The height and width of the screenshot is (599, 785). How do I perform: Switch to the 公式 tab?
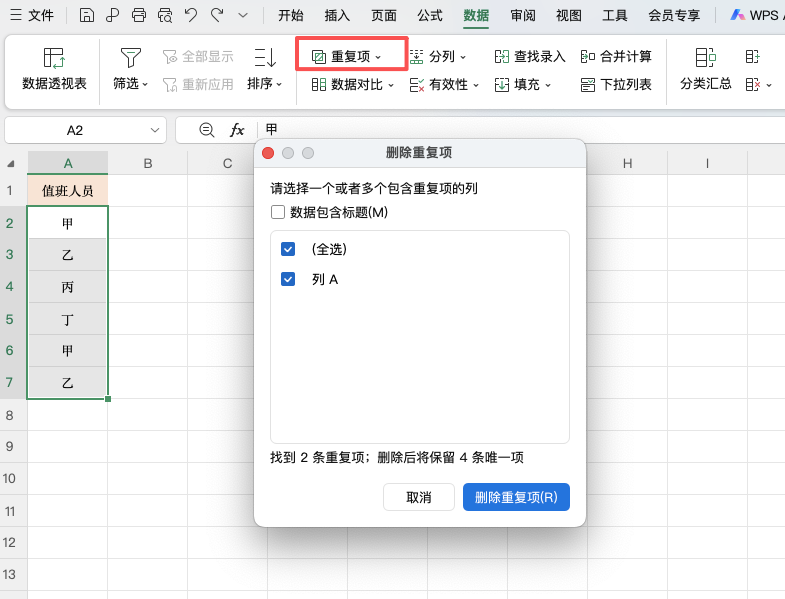pos(430,16)
